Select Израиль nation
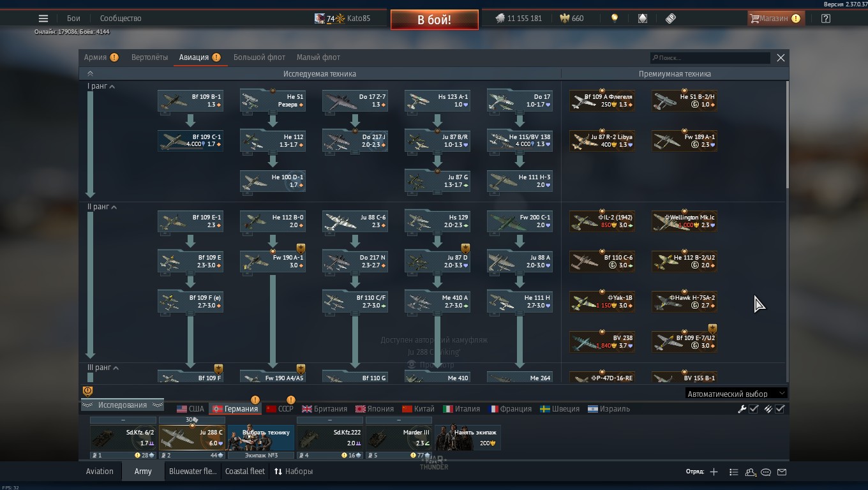The width and height of the screenshot is (868, 490). [x=609, y=409]
